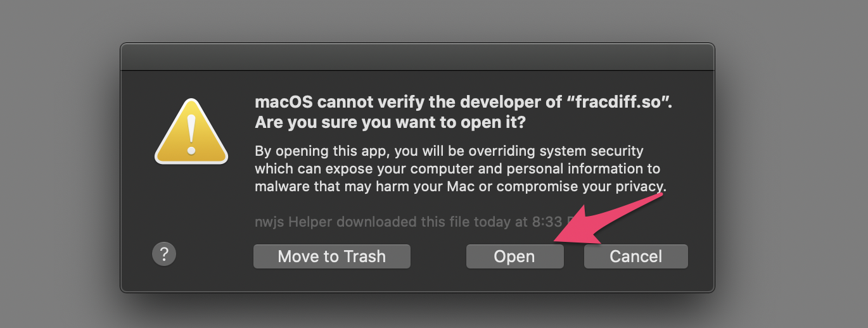868x328 pixels.
Task: Click the yellow warning triangle icon
Action: [x=191, y=131]
